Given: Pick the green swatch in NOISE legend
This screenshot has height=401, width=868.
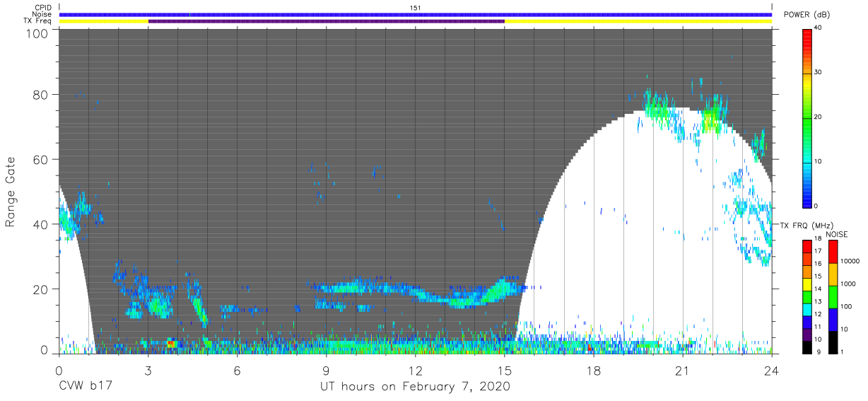Looking at the screenshot, I should (833, 296).
